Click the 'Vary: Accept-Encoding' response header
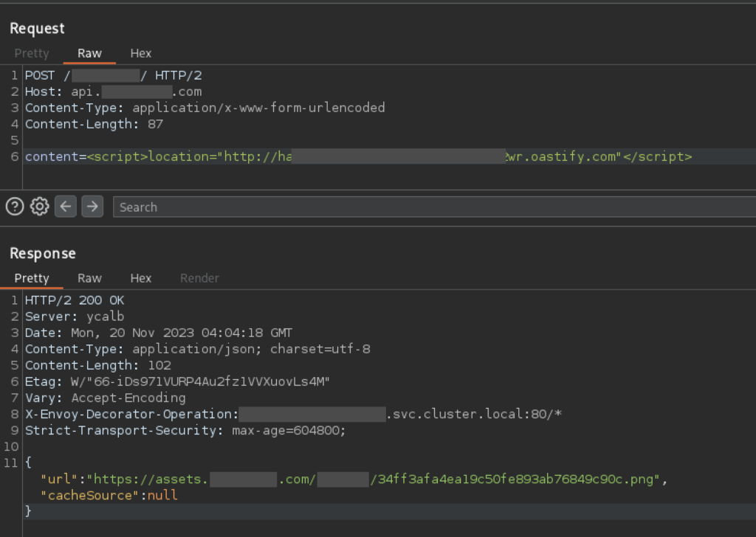Image resolution: width=756 pixels, height=537 pixels. (x=105, y=398)
